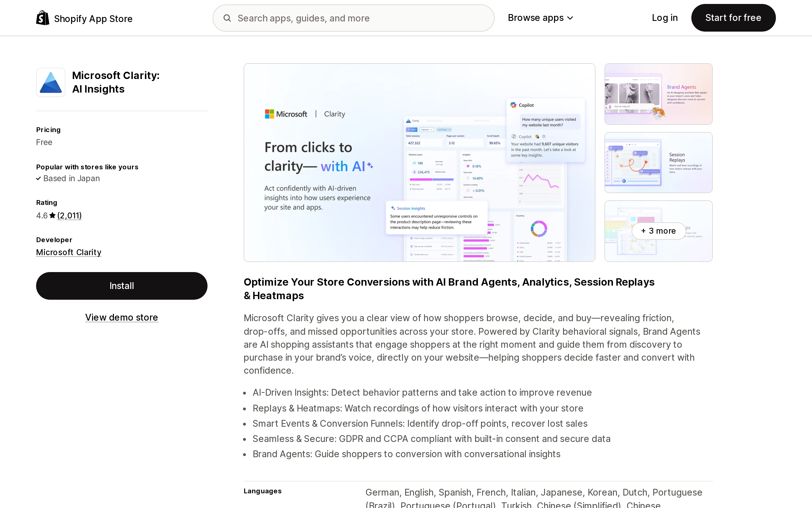Viewport: 812px width, 508px height.
Task: Click the Free pricing text
Action: click(x=44, y=143)
